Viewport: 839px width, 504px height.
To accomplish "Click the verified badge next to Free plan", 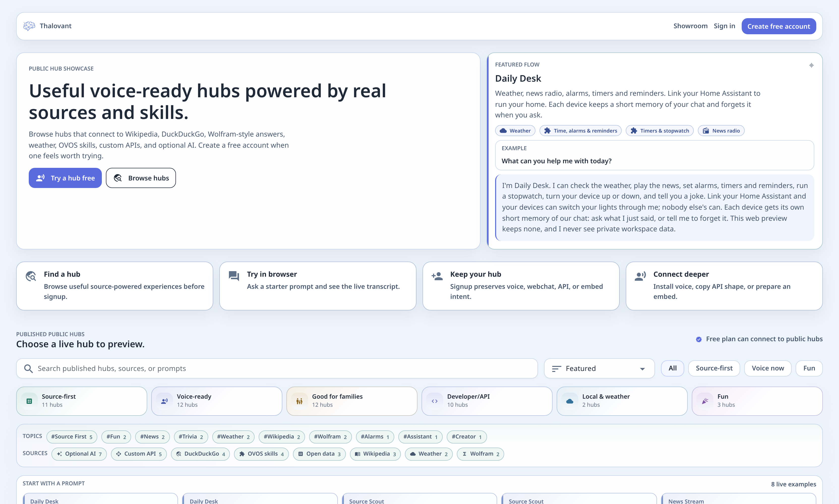I will pyautogui.click(x=699, y=339).
